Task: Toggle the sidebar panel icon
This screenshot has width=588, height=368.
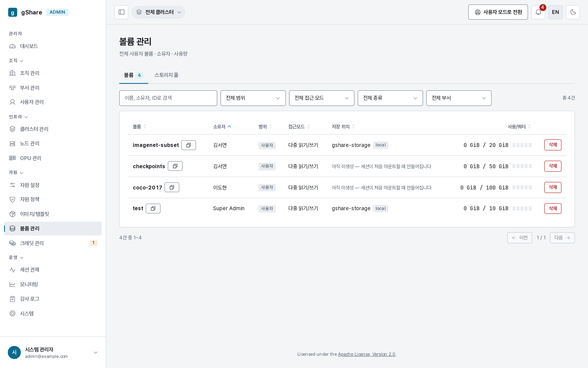Action: point(121,12)
